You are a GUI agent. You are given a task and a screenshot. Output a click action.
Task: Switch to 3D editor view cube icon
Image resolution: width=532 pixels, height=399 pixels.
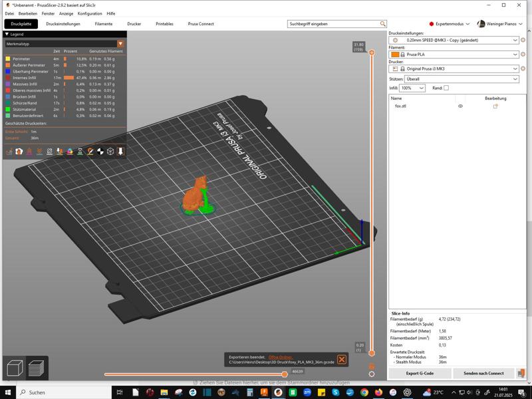pyautogui.click(x=15, y=368)
